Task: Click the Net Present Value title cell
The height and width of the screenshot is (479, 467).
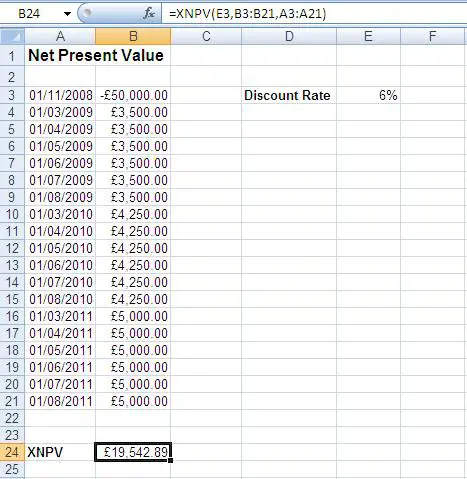Action: [96, 55]
